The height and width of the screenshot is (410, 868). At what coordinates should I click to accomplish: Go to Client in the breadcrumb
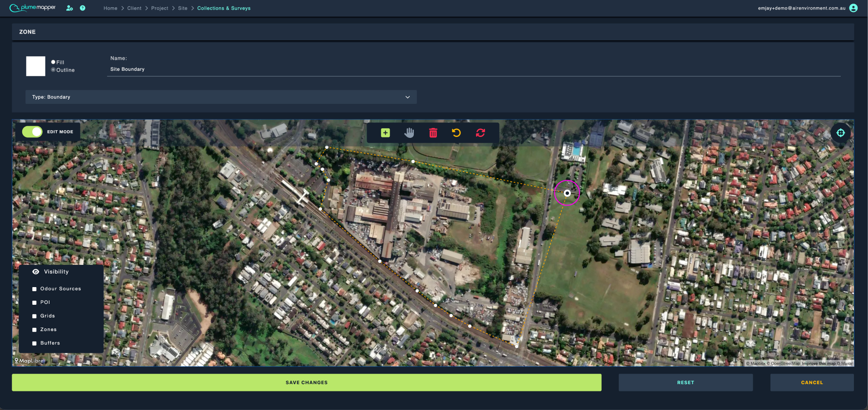134,8
